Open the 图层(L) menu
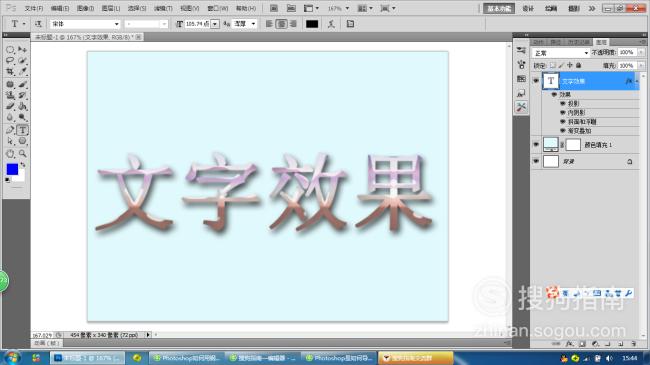Screen dimensions: 650x365 pyautogui.click(x=111, y=8)
